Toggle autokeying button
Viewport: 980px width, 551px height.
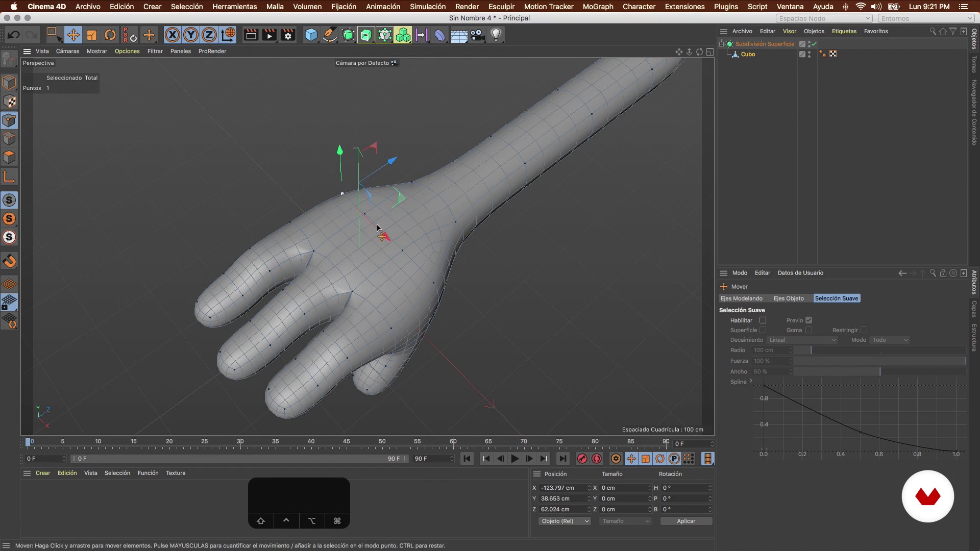click(597, 459)
